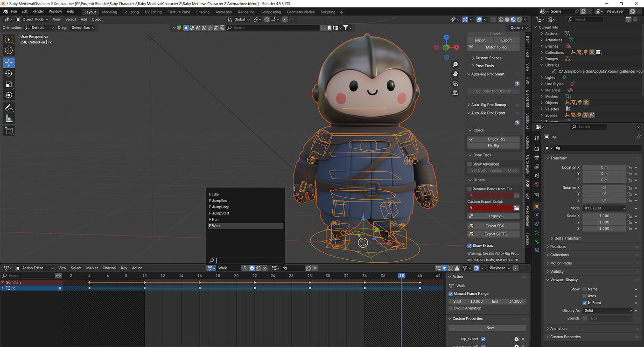Viewport: 644px width, 347px height.
Task: Open the Display As Solid dropdown
Action: click(608, 311)
